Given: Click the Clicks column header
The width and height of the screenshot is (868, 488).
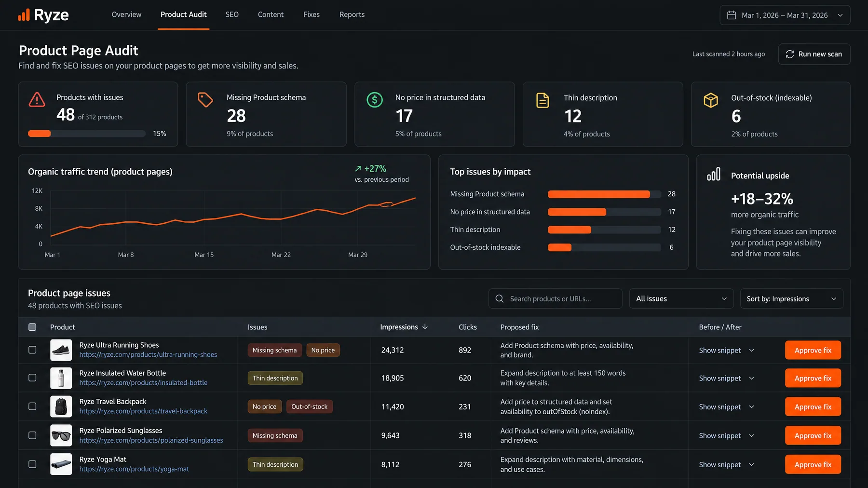Looking at the screenshot, I should (467, 327).
